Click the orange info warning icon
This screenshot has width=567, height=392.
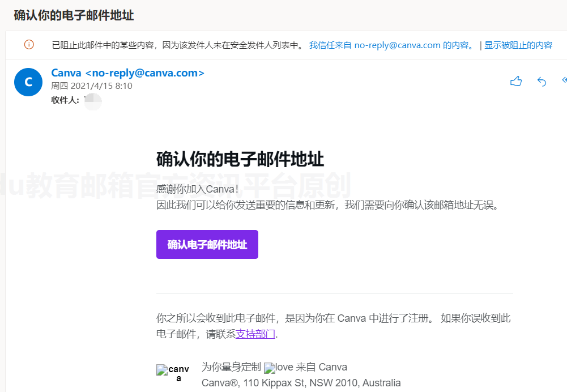(x=29, y=45)
